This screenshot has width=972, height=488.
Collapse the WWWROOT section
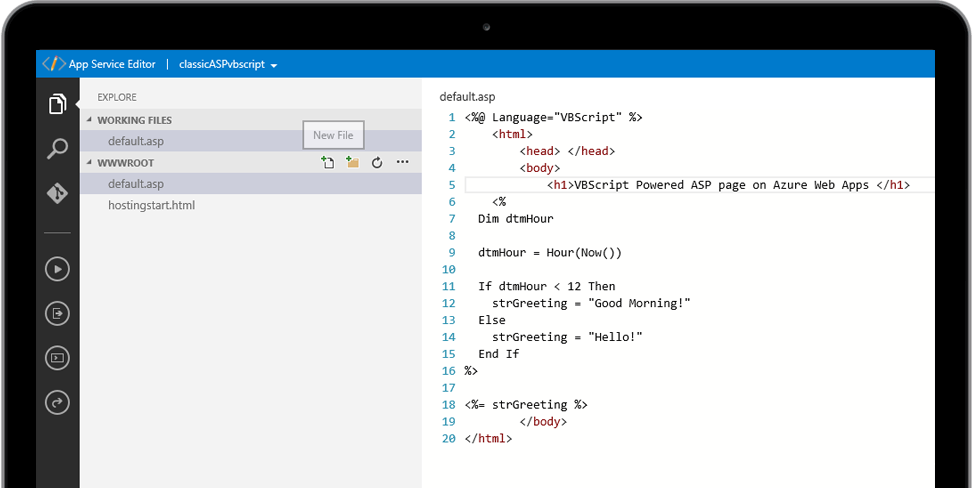pyautogui.click(x=89, y=162)
